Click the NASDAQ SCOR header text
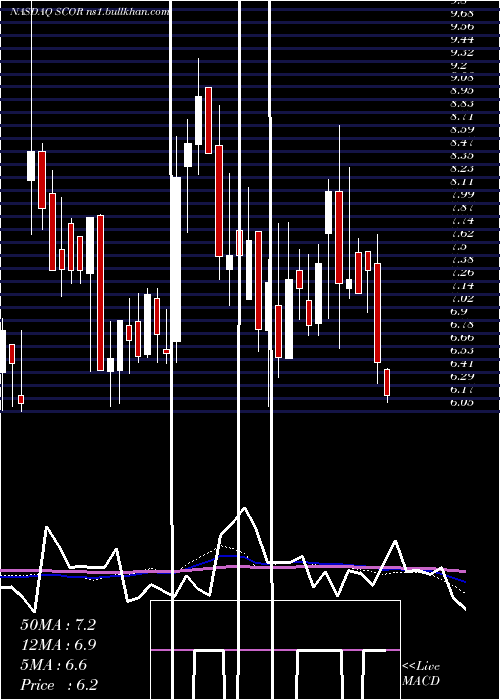The height and width of the screenshot is (700, 500). 46,12
